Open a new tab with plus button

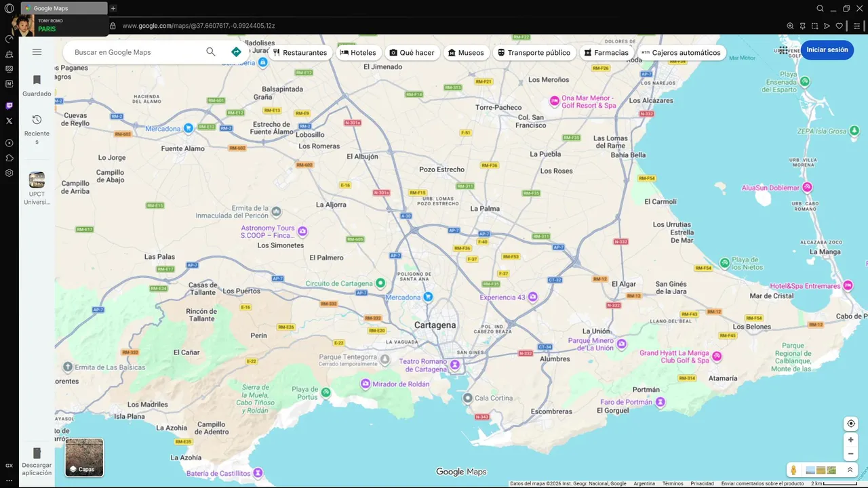tap(113, 8)
